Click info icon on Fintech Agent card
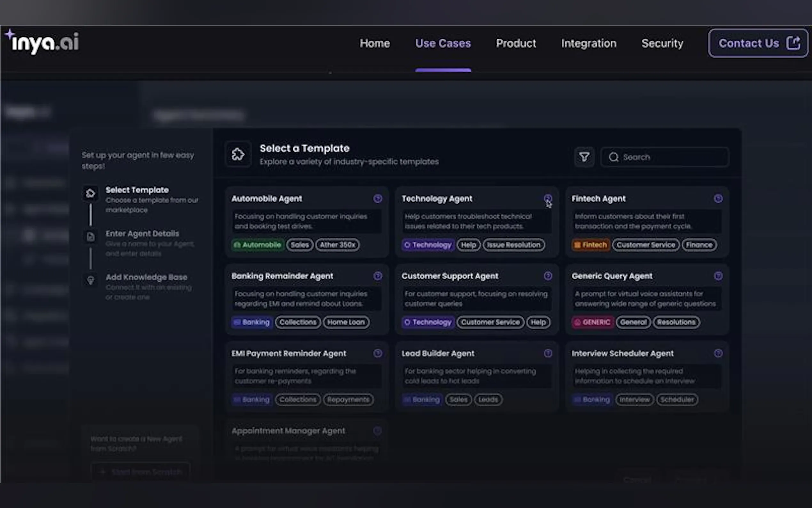 [718, 199]
